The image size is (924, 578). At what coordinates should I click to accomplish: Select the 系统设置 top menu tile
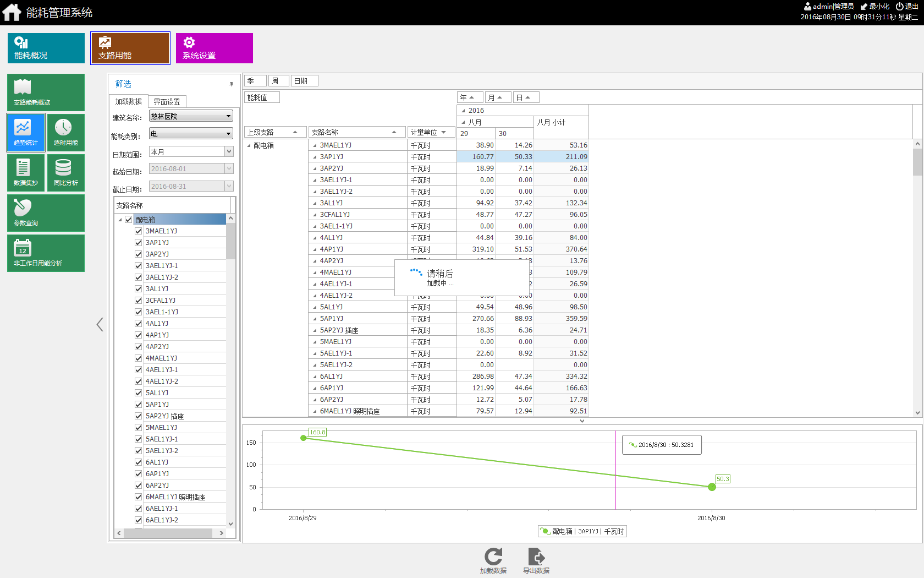point(215,48)
